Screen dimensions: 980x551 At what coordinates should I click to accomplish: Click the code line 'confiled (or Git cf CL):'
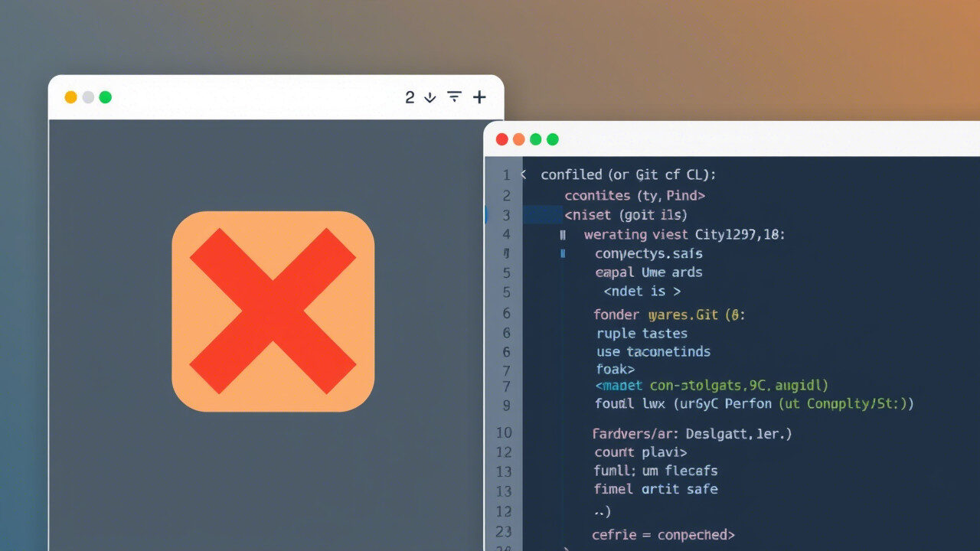click(628, 174)
